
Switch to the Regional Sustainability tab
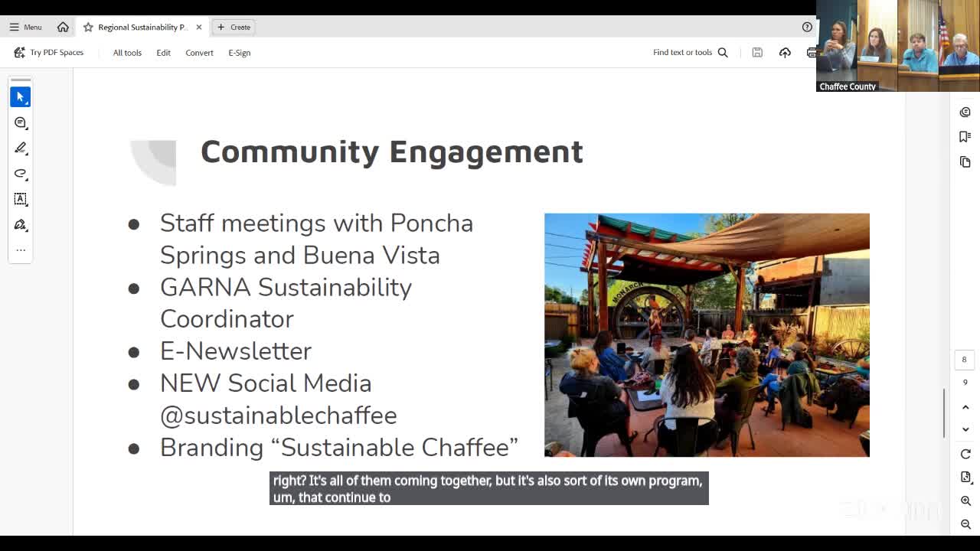pyautogui.click(x=142, y=27)
